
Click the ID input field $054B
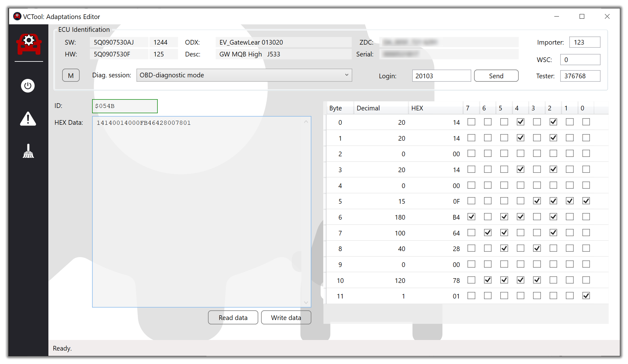[125, 106]
